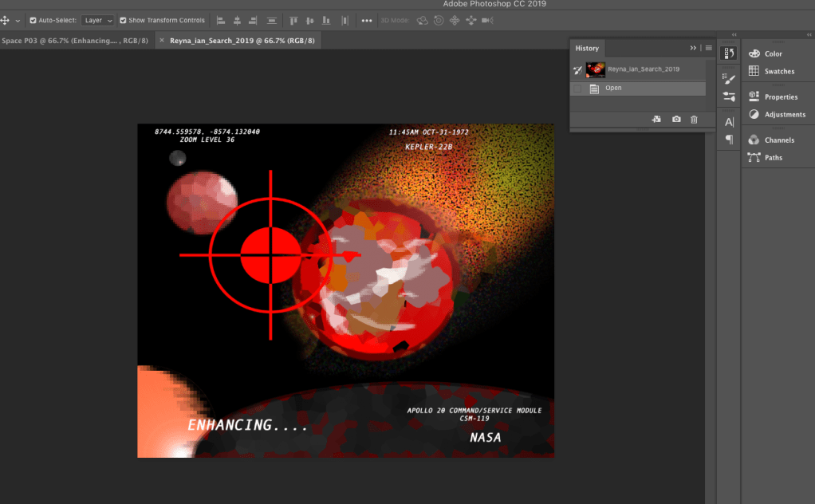Collapse History panel with double arrow
Viewport: 815px width, 504px height.
(x=693, y=48)
